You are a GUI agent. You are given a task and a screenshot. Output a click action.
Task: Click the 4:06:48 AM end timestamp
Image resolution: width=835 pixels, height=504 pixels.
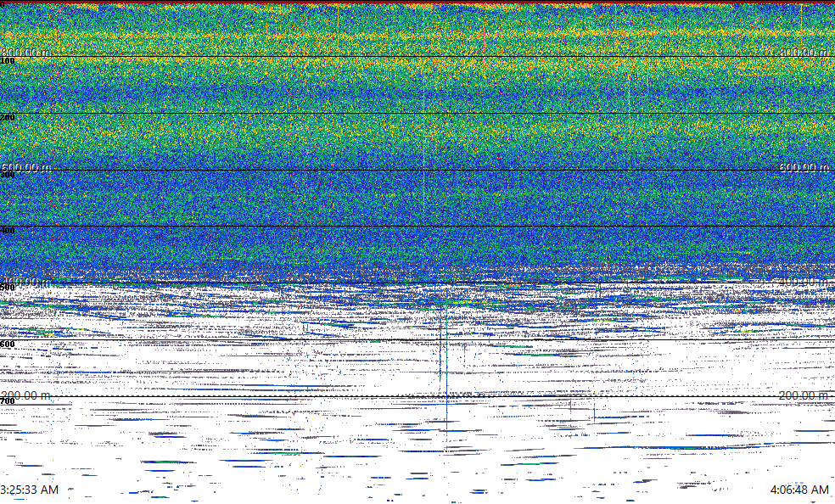coord(799,490)
